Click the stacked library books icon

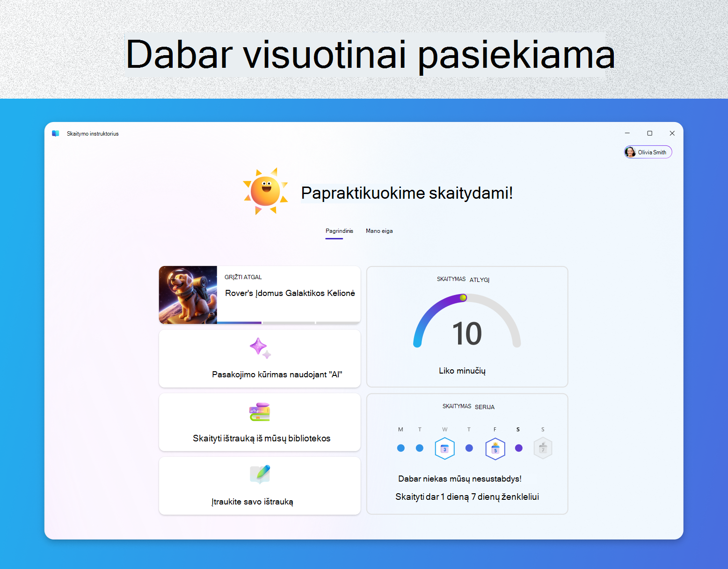pos(260,412)
